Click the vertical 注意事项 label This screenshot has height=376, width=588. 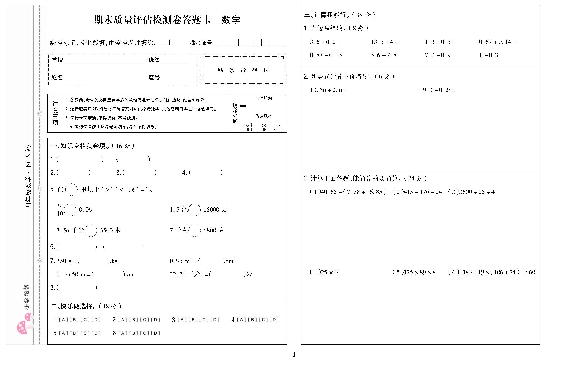coord(55,113)
